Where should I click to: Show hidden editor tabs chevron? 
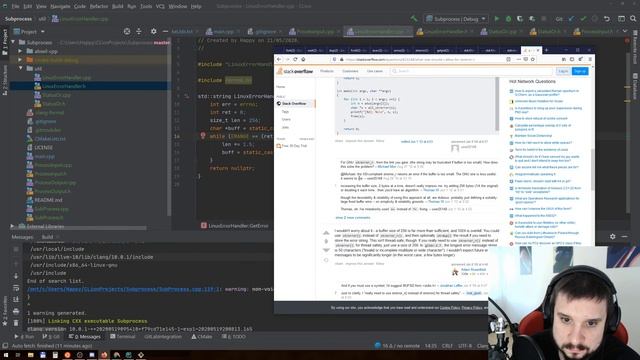tap(625, 31)
